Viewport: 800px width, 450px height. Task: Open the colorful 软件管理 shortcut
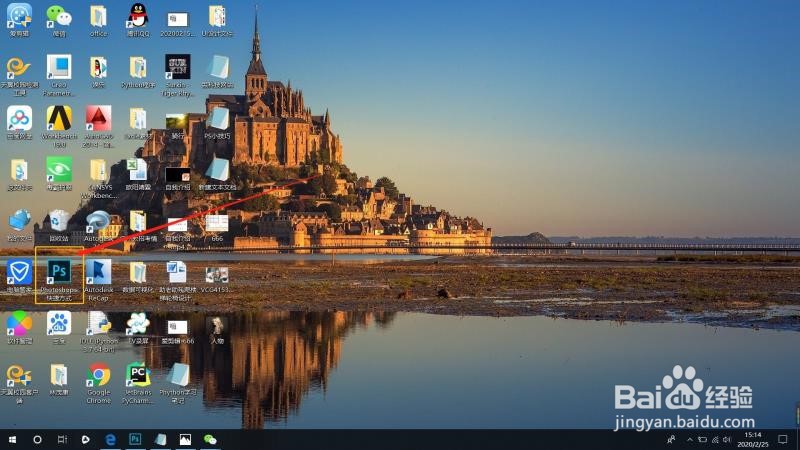tap(19, 328)
